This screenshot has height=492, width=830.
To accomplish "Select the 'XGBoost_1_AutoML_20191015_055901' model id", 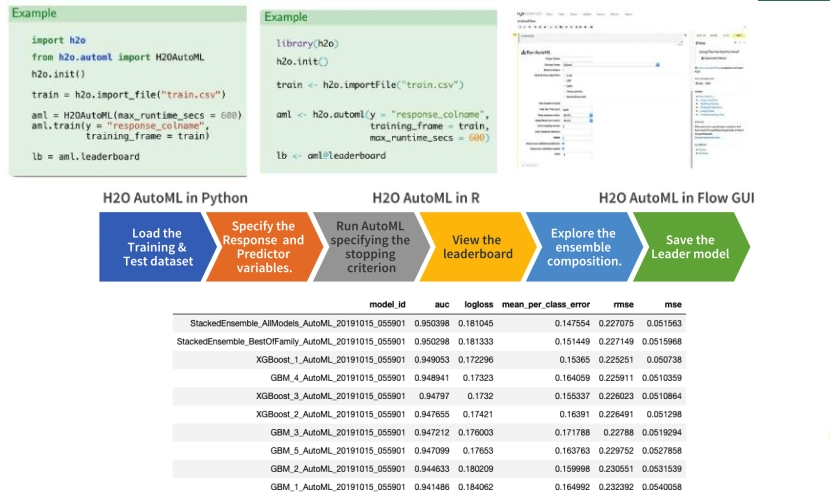I will click(331, 360).
